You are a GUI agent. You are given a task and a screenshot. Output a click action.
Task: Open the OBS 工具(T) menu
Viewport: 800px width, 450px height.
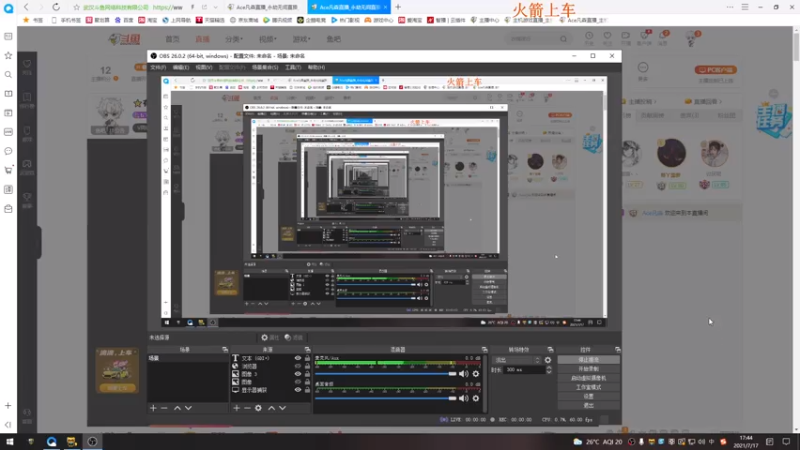point(293,67)
